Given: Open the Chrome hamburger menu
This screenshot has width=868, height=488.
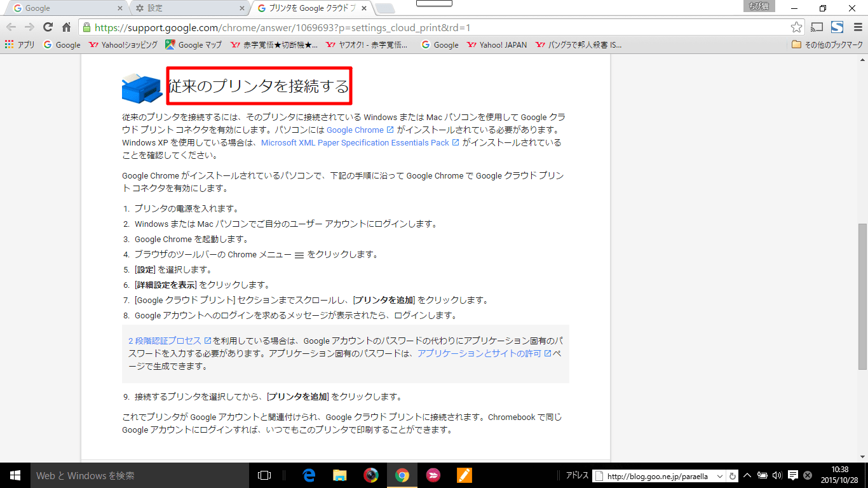Looking at the screenshot, I should (x=858, y=27).
